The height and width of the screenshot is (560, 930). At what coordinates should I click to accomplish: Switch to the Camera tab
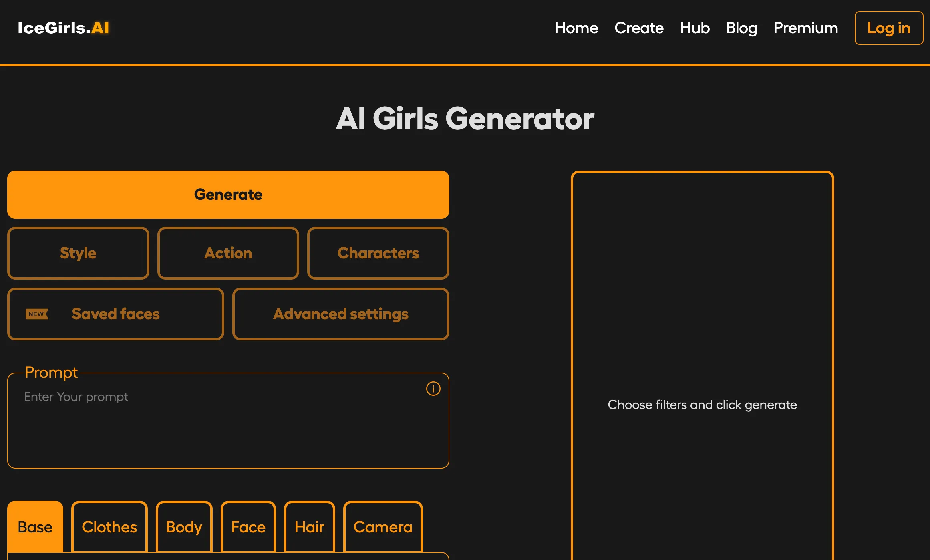(383, 527)
